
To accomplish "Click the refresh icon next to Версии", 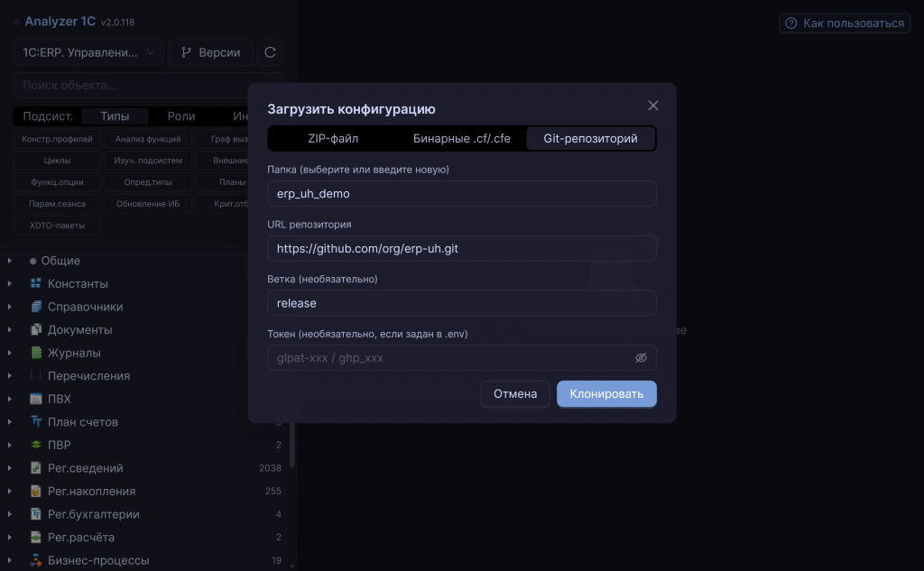I will pos(270,52).
